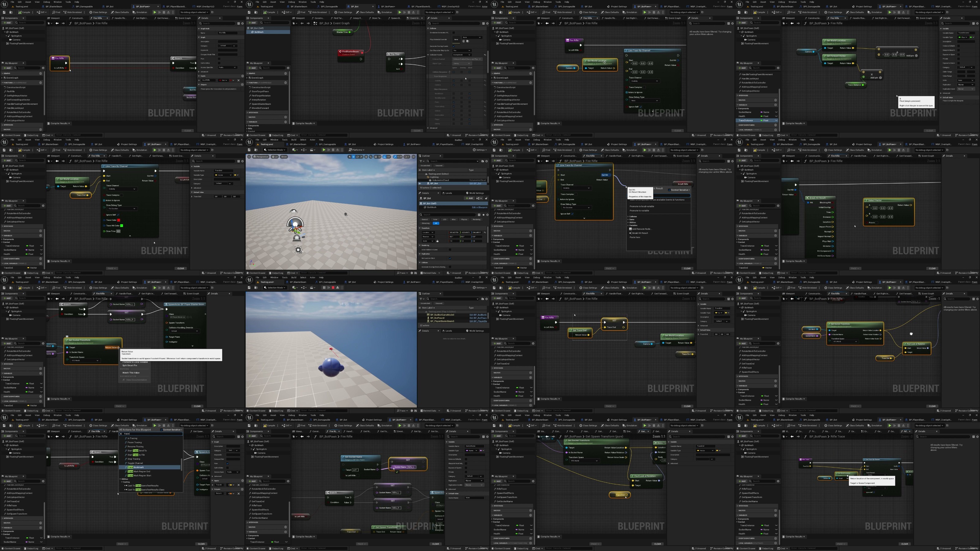The image size is (980, 551).
Task: Open the Show flags button in viewport
Action: [284, 157]
